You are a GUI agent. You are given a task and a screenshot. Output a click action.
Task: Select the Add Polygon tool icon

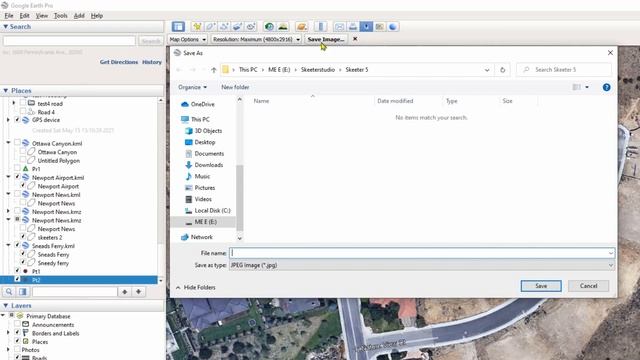pyautogui.click(x=211, y=27)
